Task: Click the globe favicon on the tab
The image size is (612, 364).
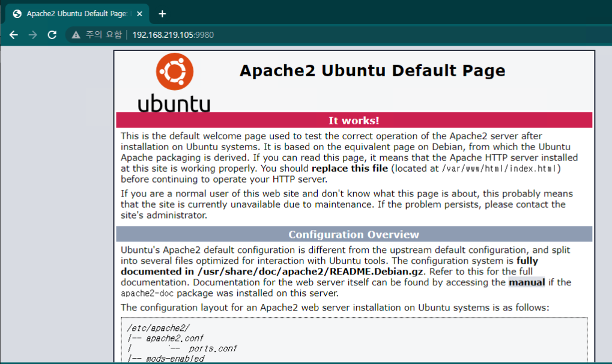Action: (x=17, y=14)
